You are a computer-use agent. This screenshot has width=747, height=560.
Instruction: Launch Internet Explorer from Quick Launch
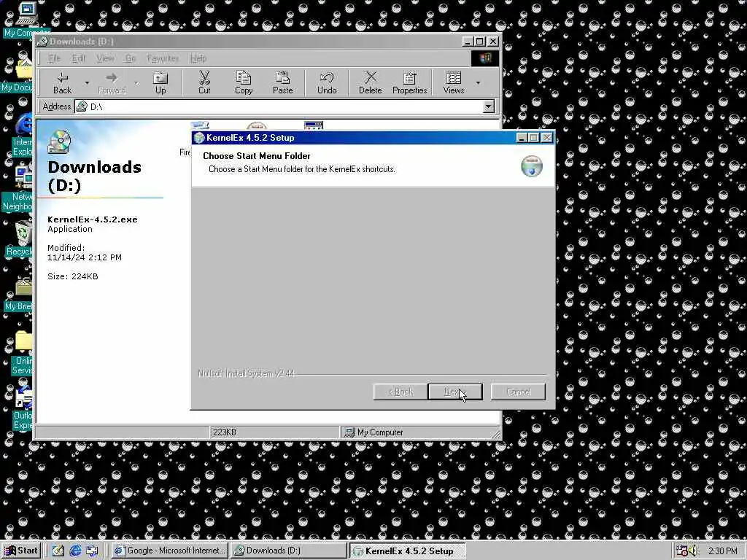tap(75, 551)
